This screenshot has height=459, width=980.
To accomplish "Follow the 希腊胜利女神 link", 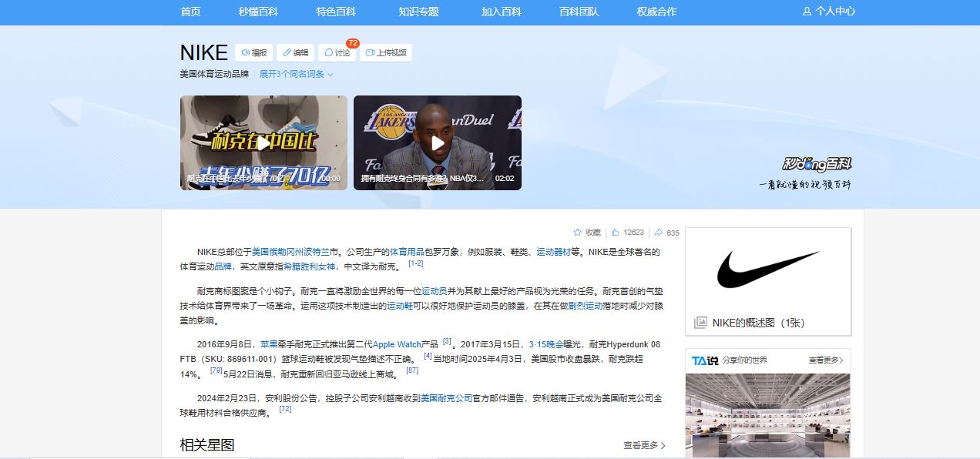I will 310,266.
